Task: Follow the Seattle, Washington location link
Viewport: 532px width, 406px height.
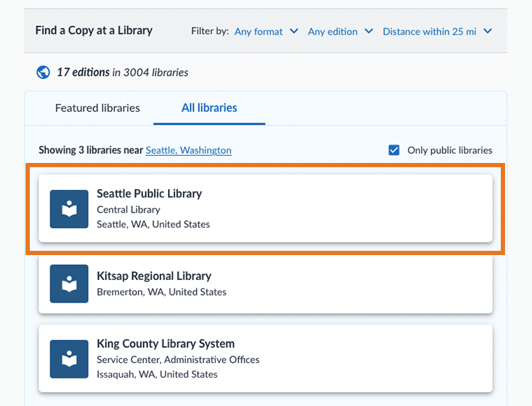Action: pyautogui.click(x=189, y=150)
